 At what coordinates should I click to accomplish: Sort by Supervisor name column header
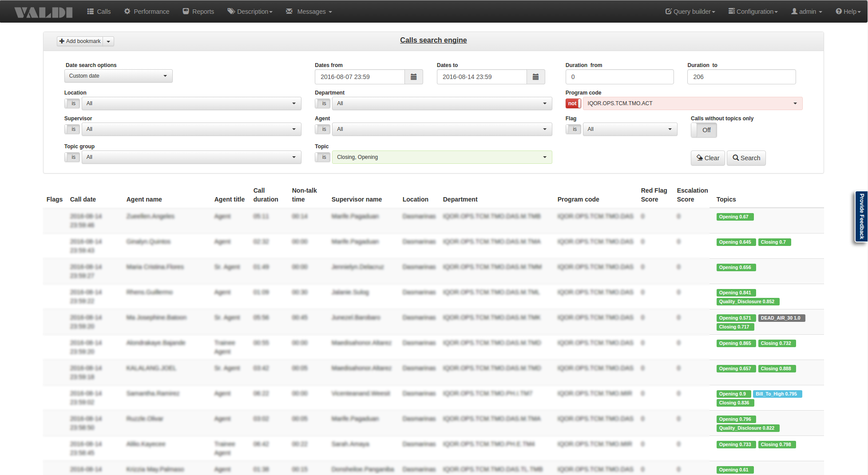357,199
